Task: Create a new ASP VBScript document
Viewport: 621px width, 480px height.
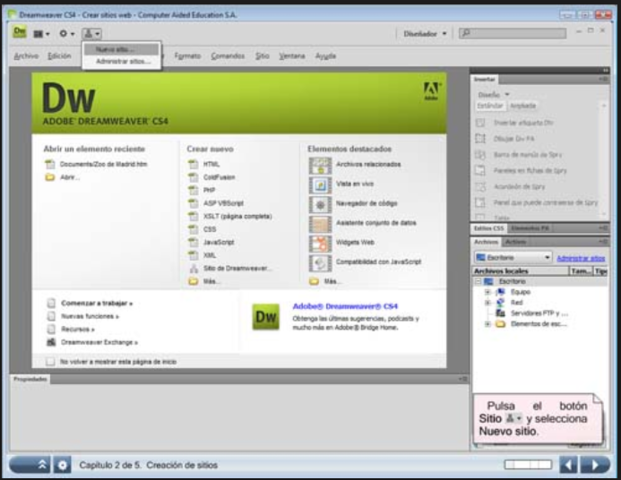Action: tap(223, 203)
